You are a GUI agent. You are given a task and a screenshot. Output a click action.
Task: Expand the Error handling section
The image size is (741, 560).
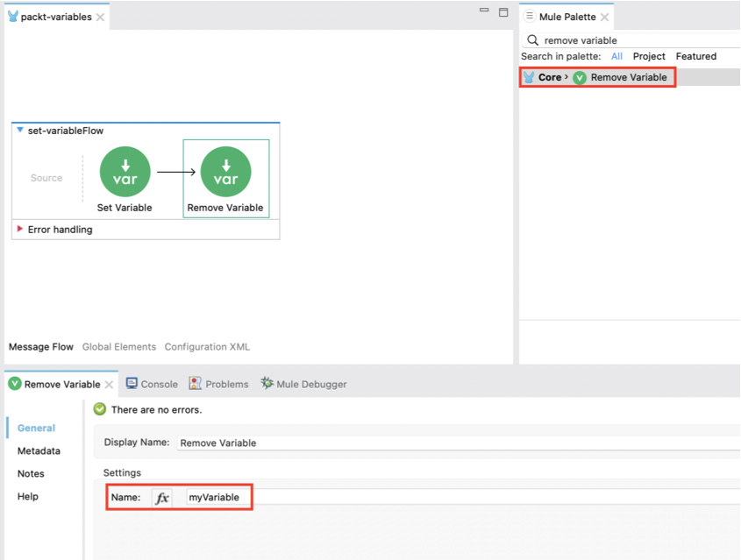click(x=19, y=230)
